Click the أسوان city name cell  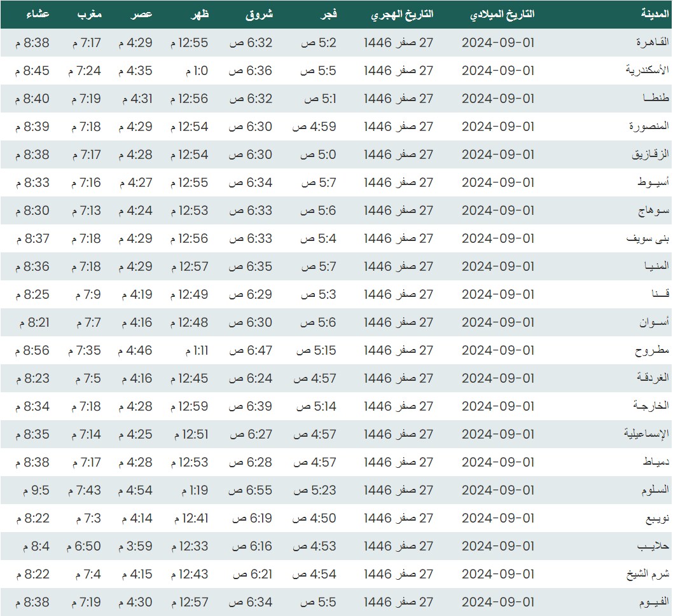tap(654, 322)
